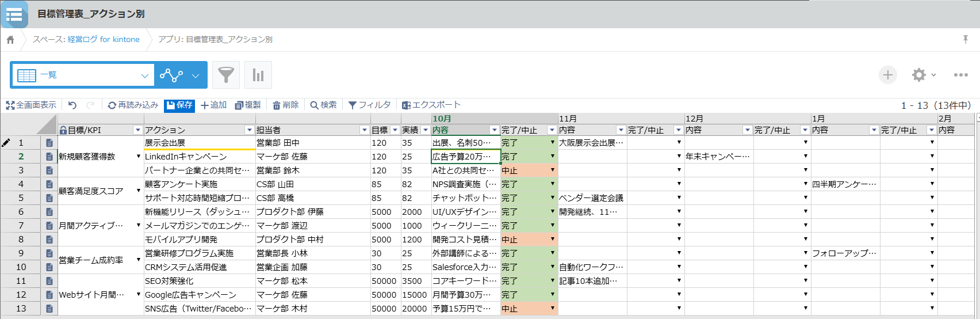This screenshot has width=980, height=319.
Task: Go to the home icon in breadcrumb
Action: (x=10, y=40)
